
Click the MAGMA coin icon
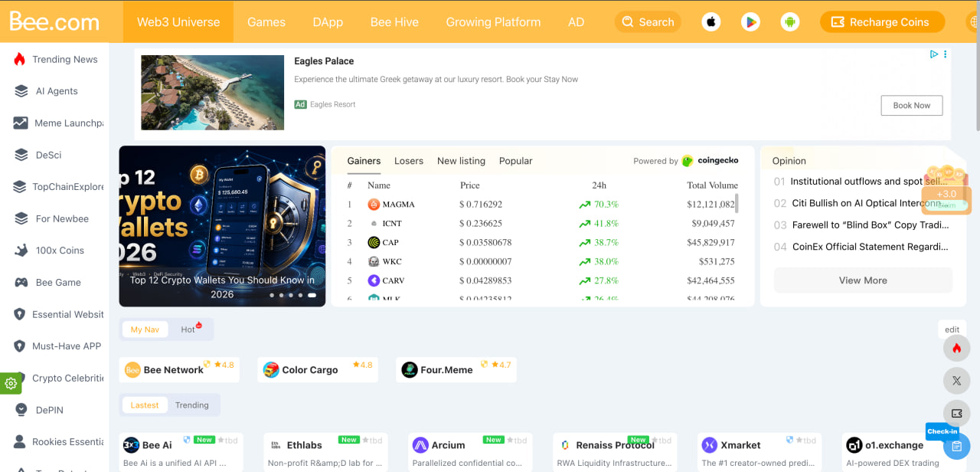point(374,205)
